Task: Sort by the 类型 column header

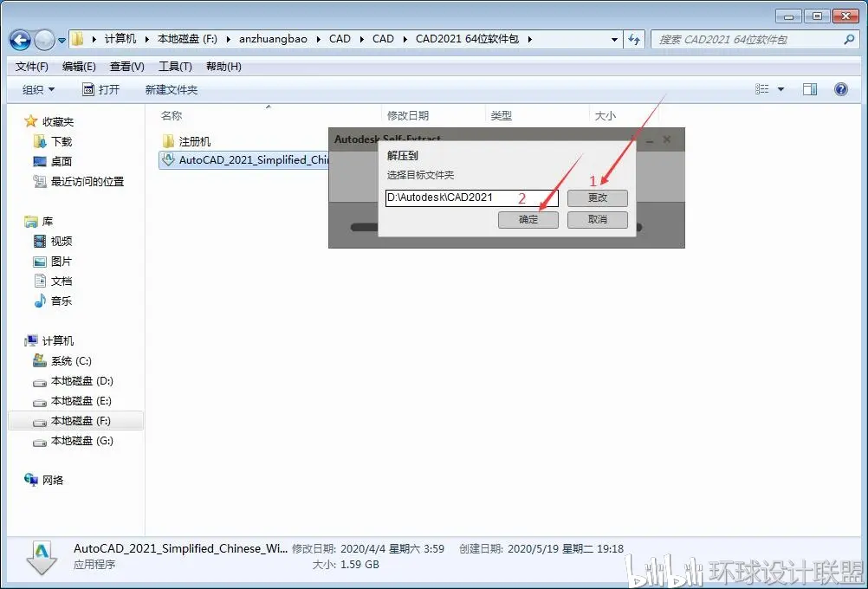Action: (x=501, y=116)
